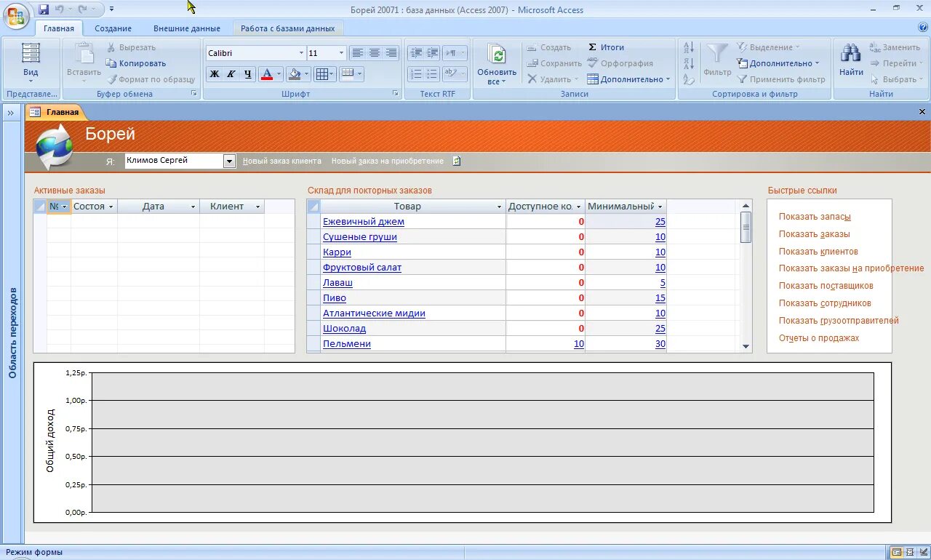
Task: Center text alignment
Action: 375,53
